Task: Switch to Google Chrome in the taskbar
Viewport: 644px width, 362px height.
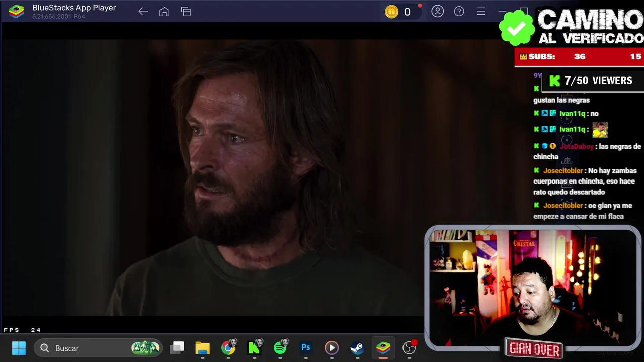Action: [x=228, y=347]
